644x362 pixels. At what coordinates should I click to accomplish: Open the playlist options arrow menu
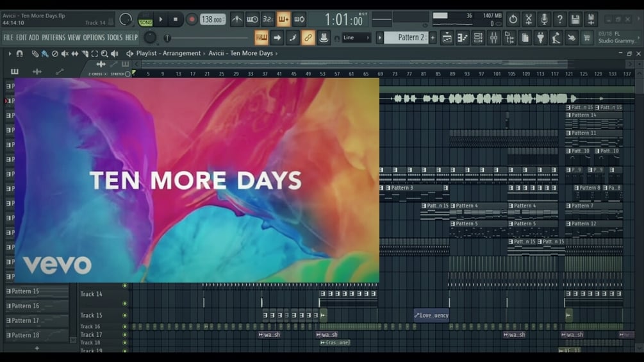[10, 53]
